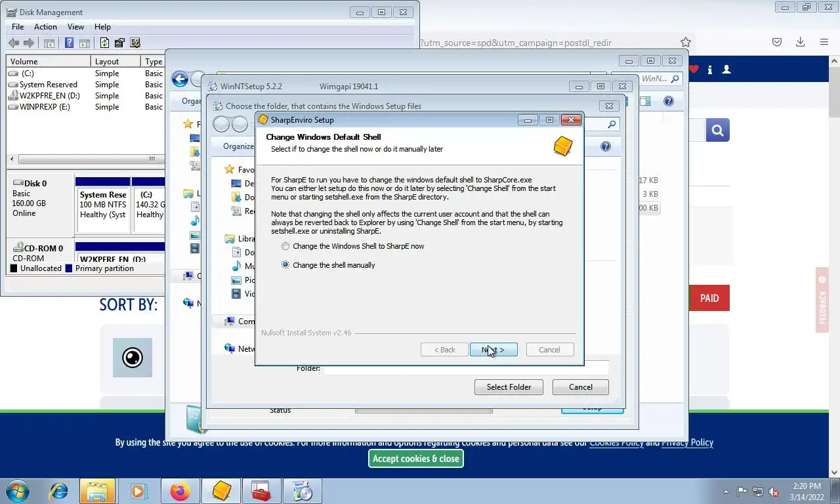Click the red toolbox taskbar icon
Screen dimensions: 840x504
pos(261,491)
